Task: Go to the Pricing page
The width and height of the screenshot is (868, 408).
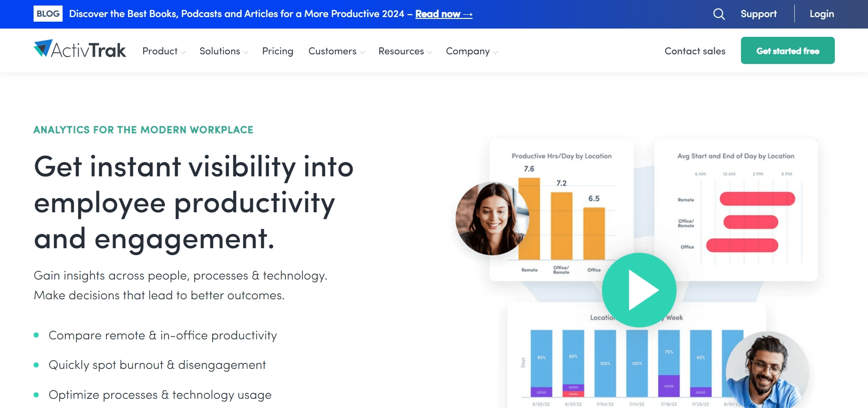Action: 278,51
